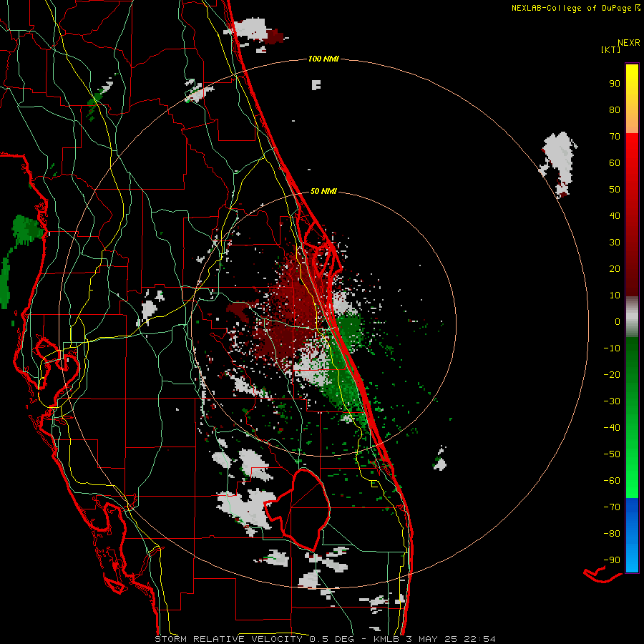Click the 50 NMI range ring label
The width and height of the screenshot is (644, 644).
[x=323, y=191]
